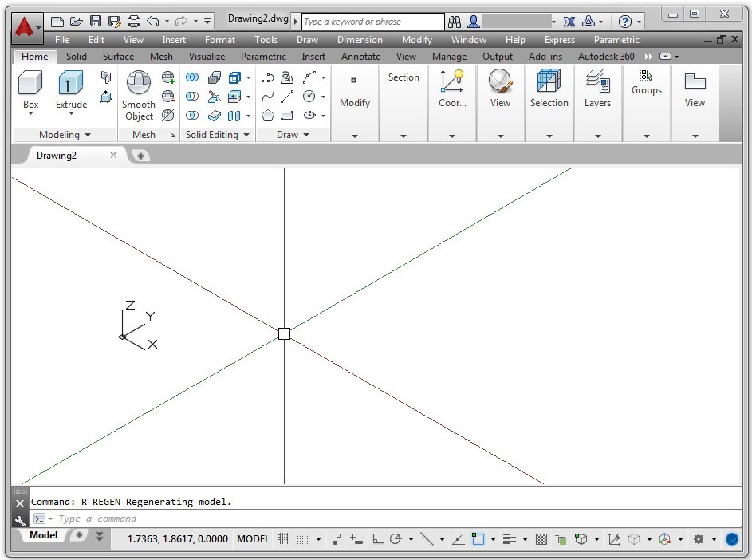Open the Mesh panel dialog launcher arrow
Viewport: 752px width, 560px height.
pos(173,136)
